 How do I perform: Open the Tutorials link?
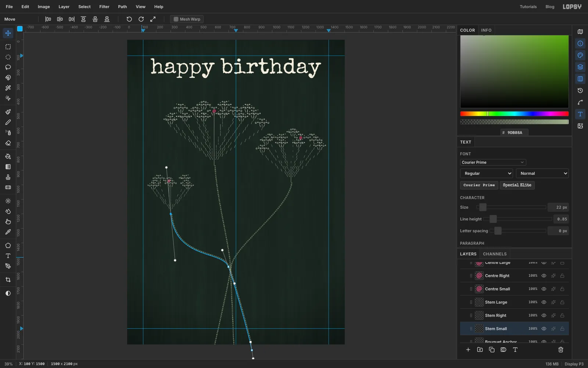click(528, 7)
